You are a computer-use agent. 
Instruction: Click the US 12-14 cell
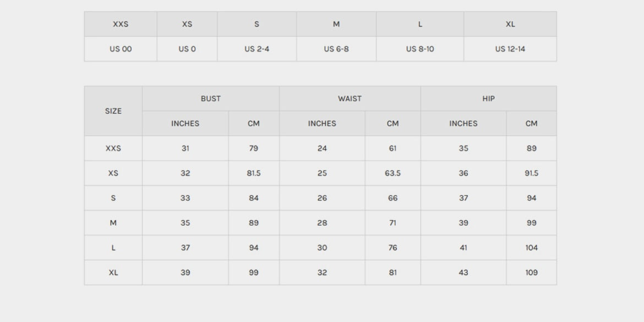click(510, 49)
